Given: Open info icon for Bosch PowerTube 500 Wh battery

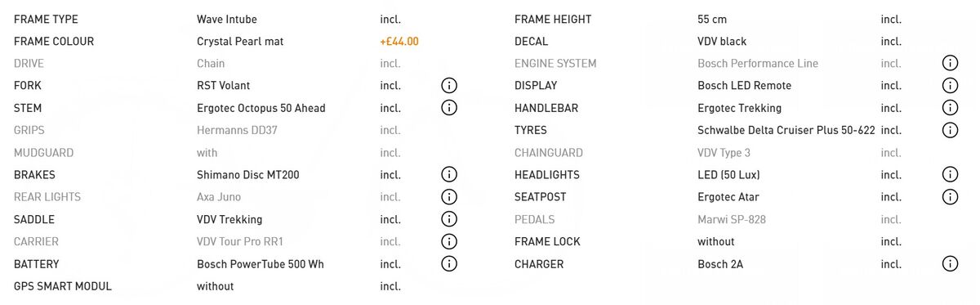Looking at the screenshot, I should (x=448, y=263).
